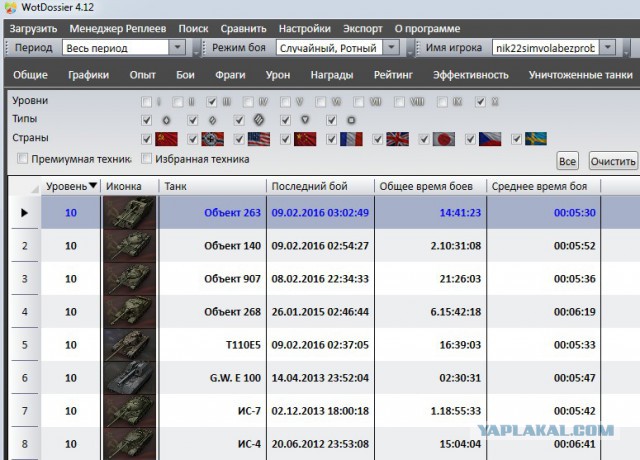
Task: Open the Режим боя dropdown arrow
Action: tap(391, 47)
